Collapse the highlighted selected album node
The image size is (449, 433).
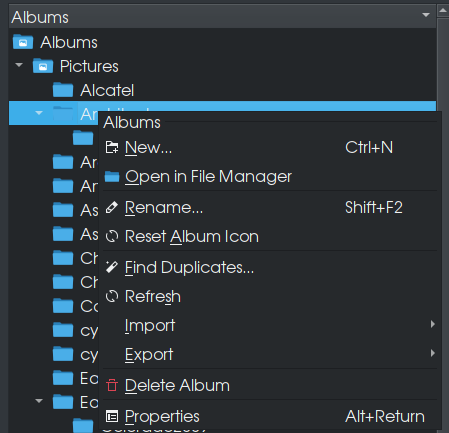pos(39,113)
